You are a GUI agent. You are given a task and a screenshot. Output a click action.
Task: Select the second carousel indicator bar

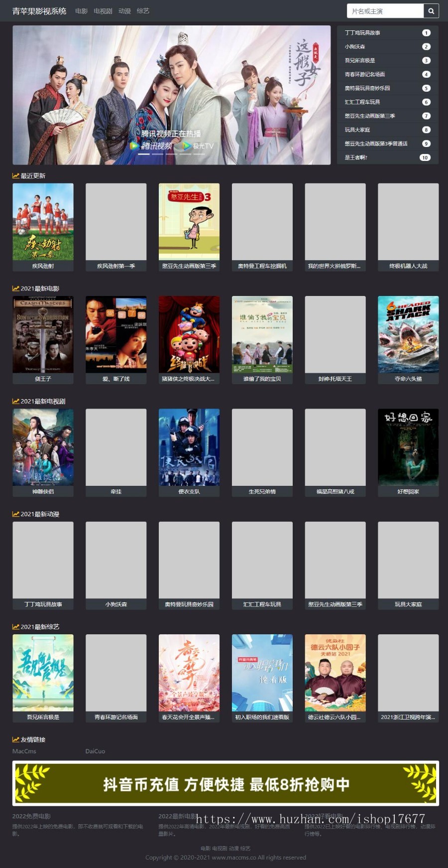158,154
